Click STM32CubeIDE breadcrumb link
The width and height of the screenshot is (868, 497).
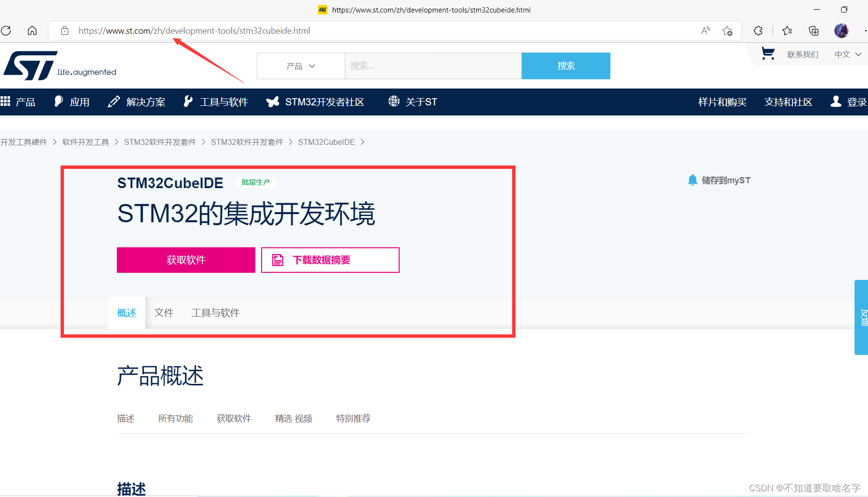[x=327, y=142]
